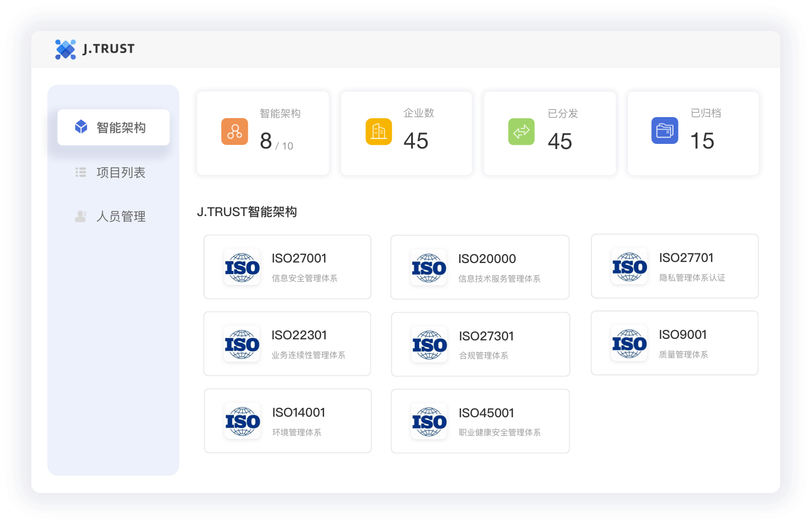Click the orange 智能架构 stat icon

234,132
